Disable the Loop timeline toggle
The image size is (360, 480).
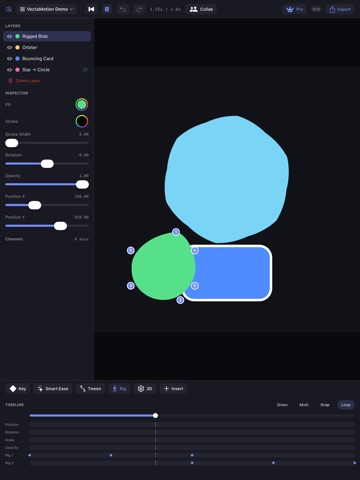[346, 405]
